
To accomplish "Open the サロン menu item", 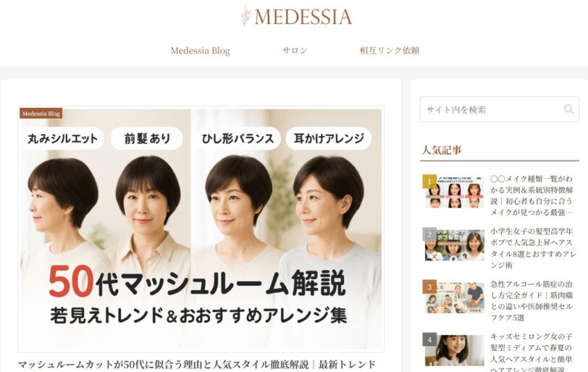I will [295, 51].
